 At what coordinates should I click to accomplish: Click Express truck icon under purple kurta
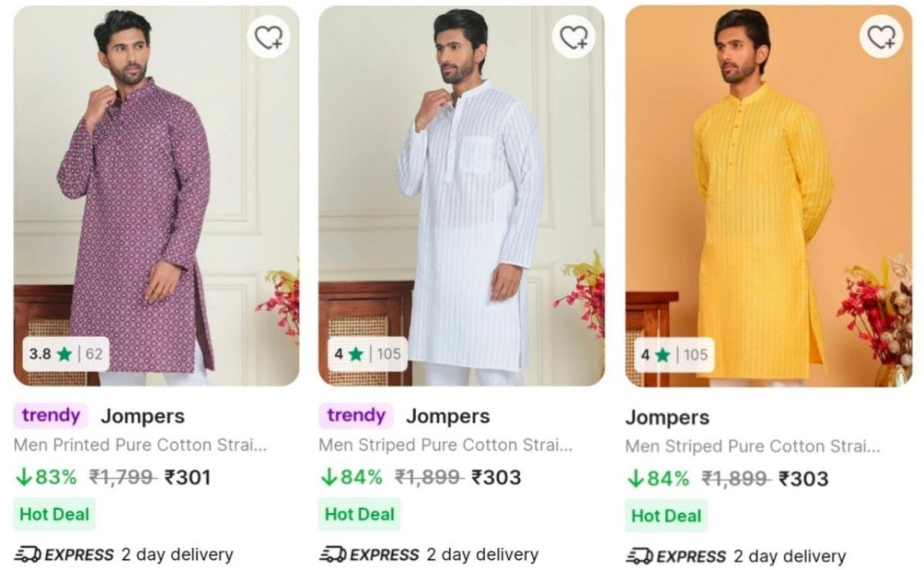28,554
